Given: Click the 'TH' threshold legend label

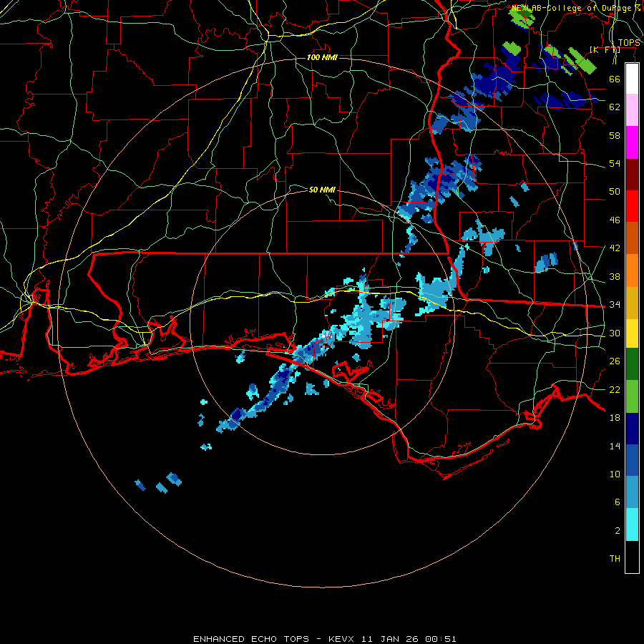Looking at the screenshot, I should (x=615, y=559).
